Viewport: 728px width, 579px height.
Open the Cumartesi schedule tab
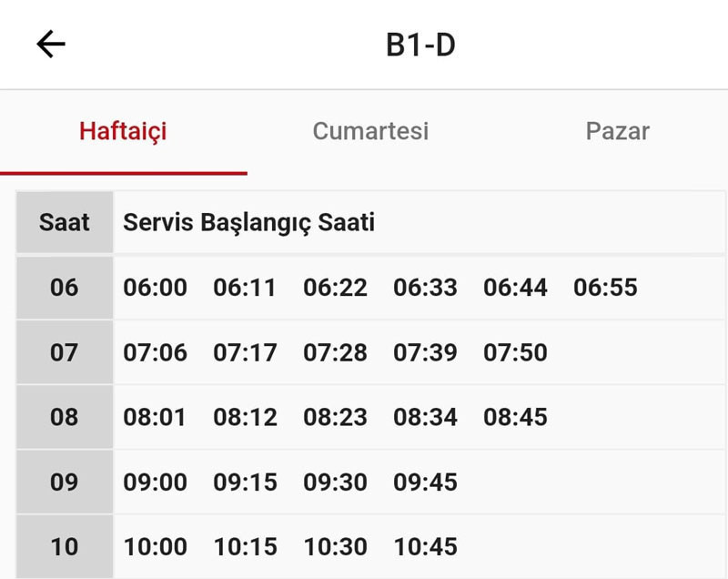(x=370, y=131)
